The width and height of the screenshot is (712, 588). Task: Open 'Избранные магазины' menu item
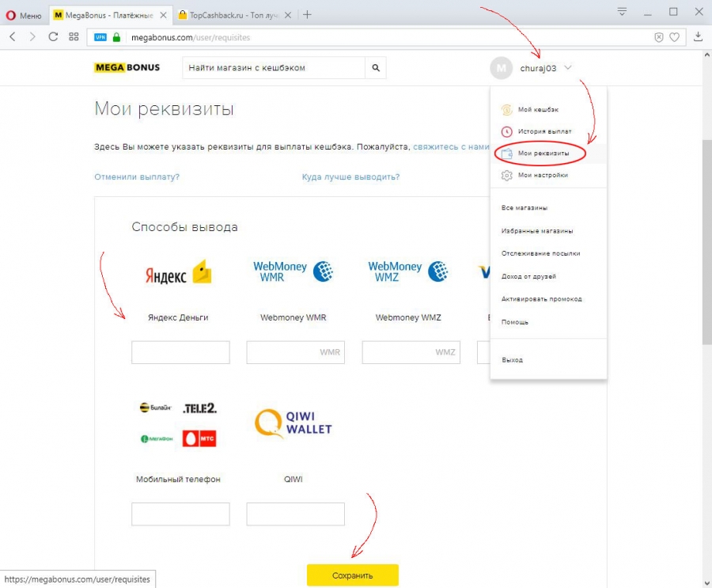[536, 231]
